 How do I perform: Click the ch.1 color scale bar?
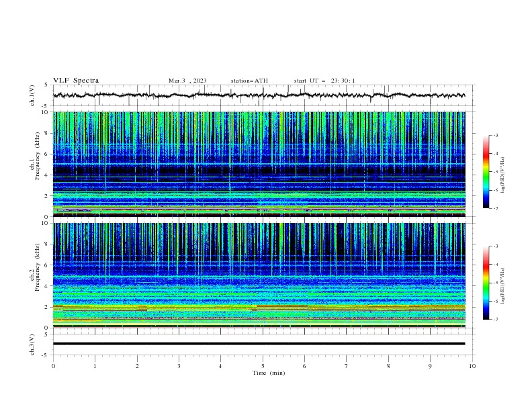click(486, 172)
